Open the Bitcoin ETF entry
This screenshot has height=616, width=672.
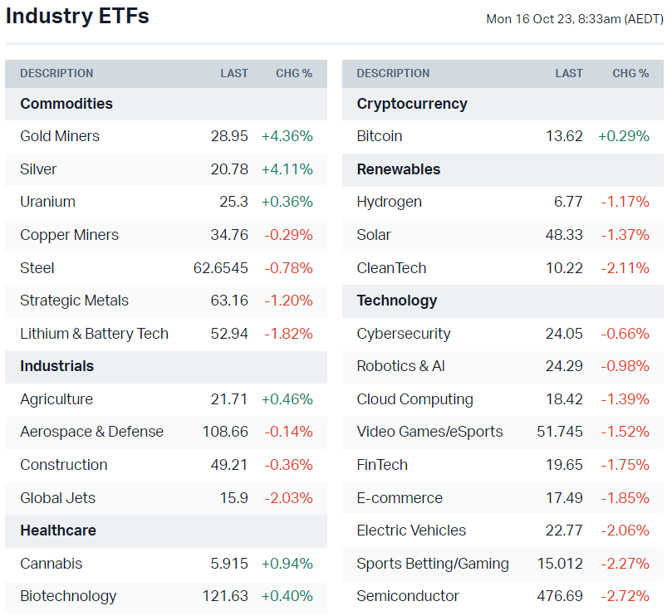(380, 136)
